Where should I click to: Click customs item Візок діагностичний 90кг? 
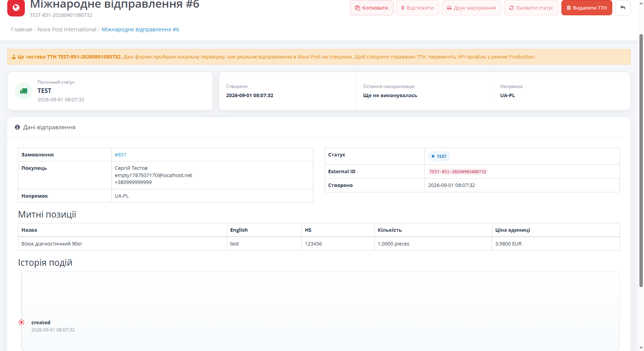point(52,244)
